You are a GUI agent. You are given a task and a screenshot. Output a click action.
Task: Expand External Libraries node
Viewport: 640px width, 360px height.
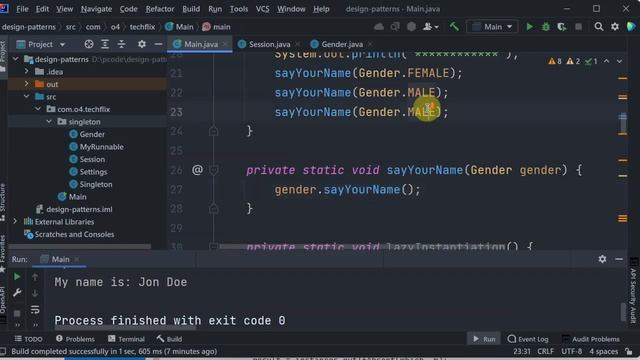pos(16,222)
